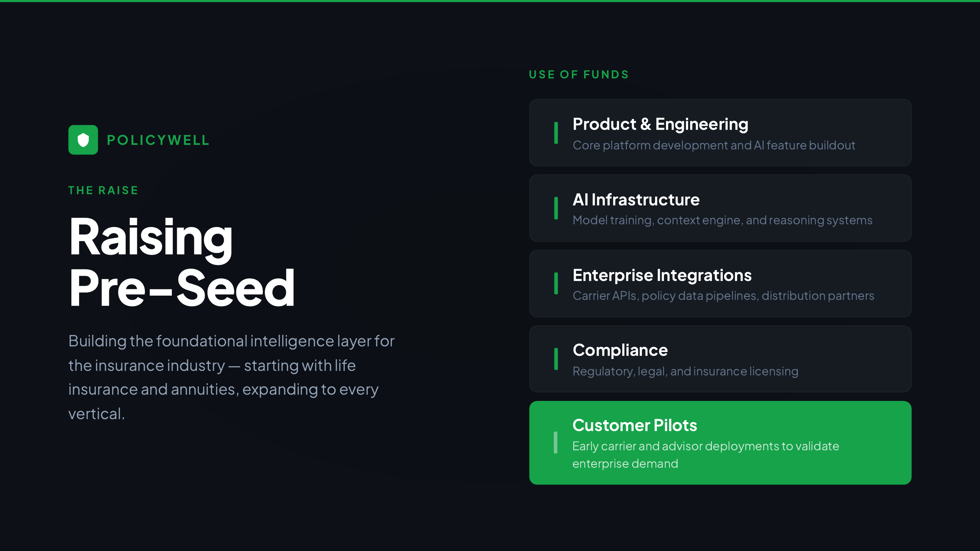980x551 pixels.
Task: Click the green progress bar at top edge
Action: pos(490,1)
